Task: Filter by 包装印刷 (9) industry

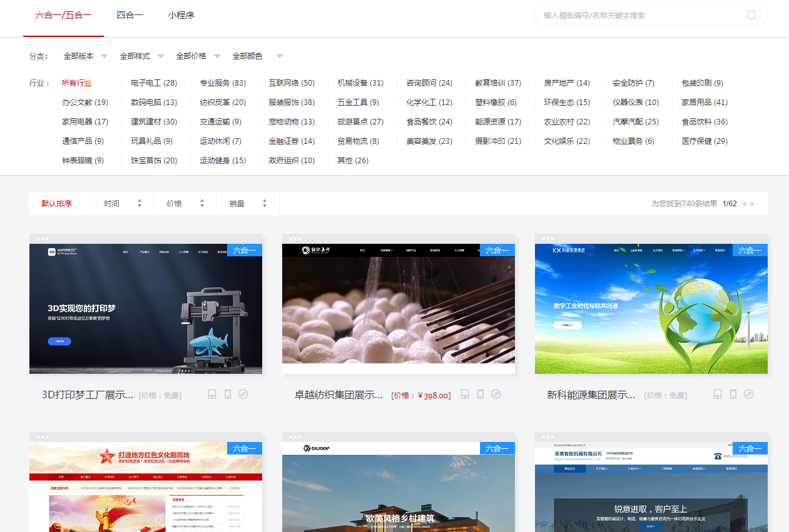Action: (702, 83)
